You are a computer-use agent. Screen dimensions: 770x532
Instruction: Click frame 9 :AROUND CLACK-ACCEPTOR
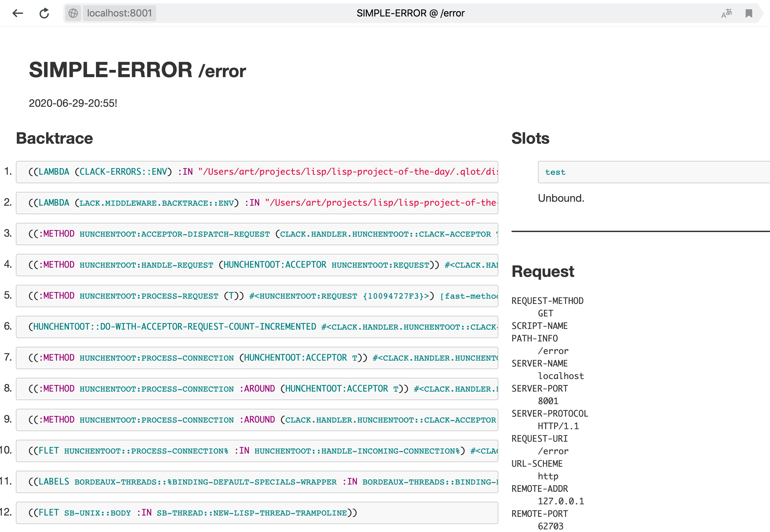[257, 420]
